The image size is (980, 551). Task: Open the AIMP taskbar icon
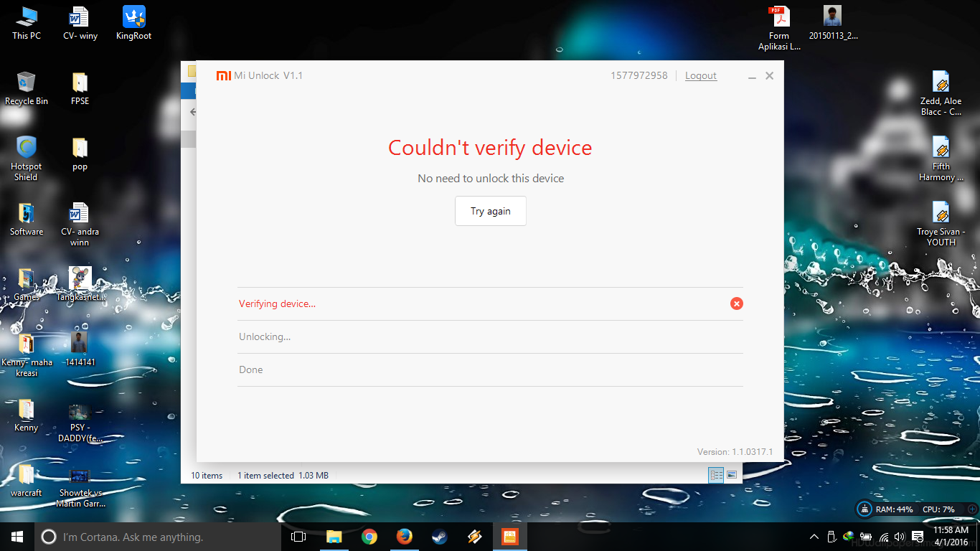click(474, 537)
